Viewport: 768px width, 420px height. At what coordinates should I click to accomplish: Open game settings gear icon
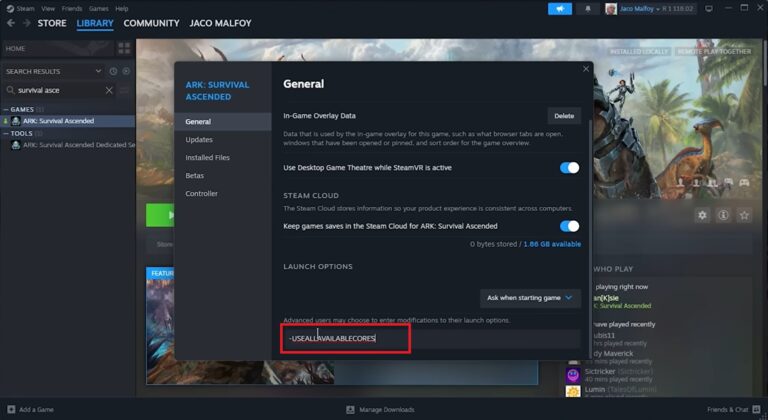[x=702, y=215]
